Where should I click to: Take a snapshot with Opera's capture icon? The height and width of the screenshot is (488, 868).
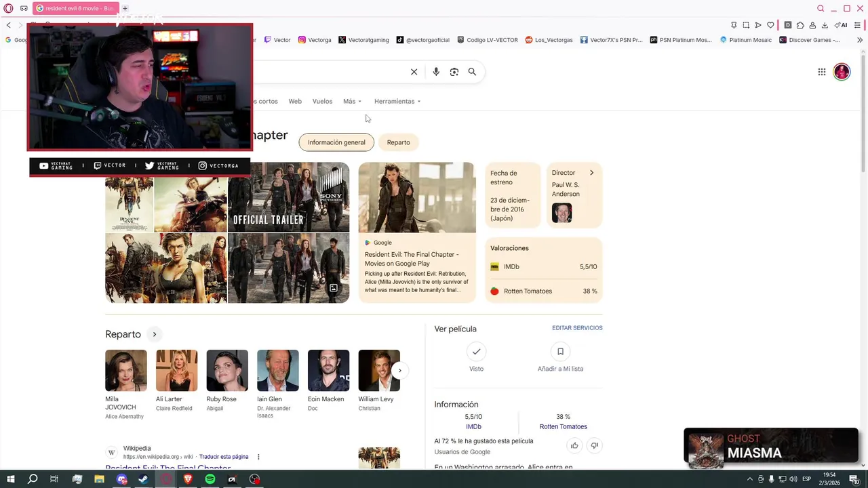(x=746, y=25)
